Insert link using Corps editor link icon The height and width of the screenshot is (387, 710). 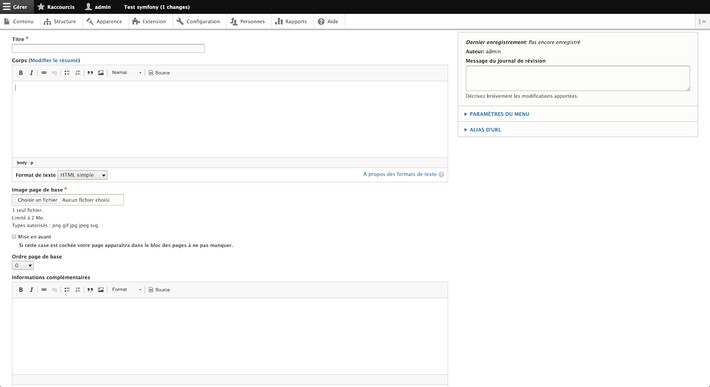pyautogui.click(x=44, y=72)
